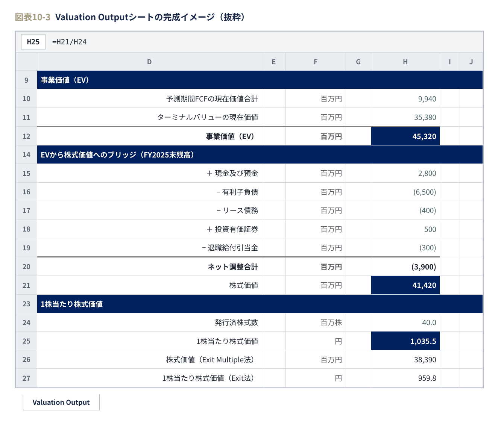Click cell ネット調整合計
The width and height of the screenshot is (504, 427).
tap(149, 266)
